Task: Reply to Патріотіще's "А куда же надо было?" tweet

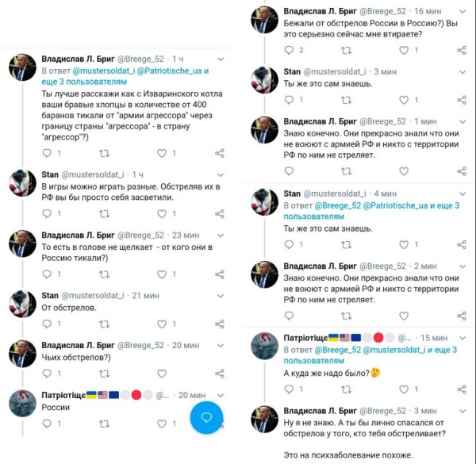Action: (x=289, y=392)
